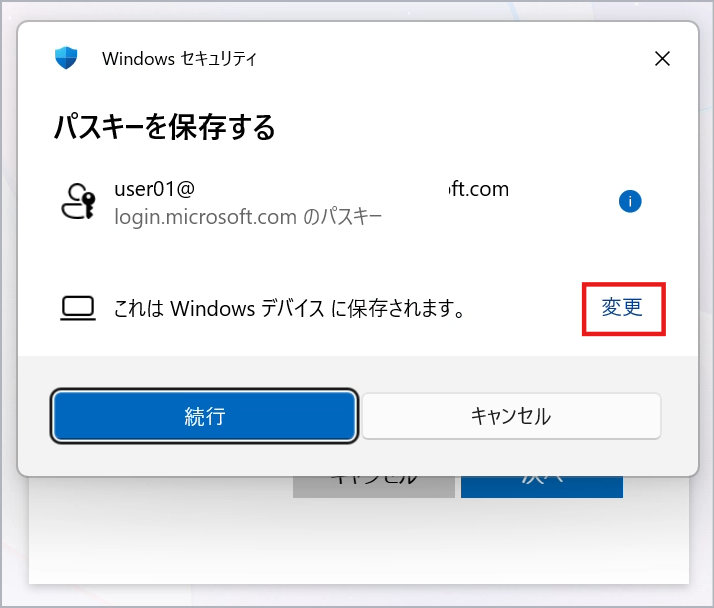The image size is (714, 608).
Task: Click the キャンセル button in the dialog
Action: click(x=511, y=416)
